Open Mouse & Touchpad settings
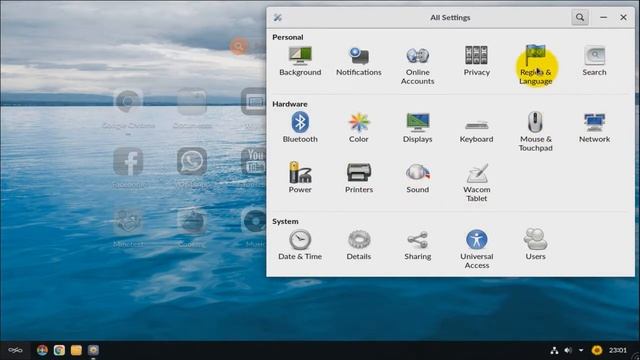Image resolution: width=640 pixels, height=360 pixels. point(536,131)
